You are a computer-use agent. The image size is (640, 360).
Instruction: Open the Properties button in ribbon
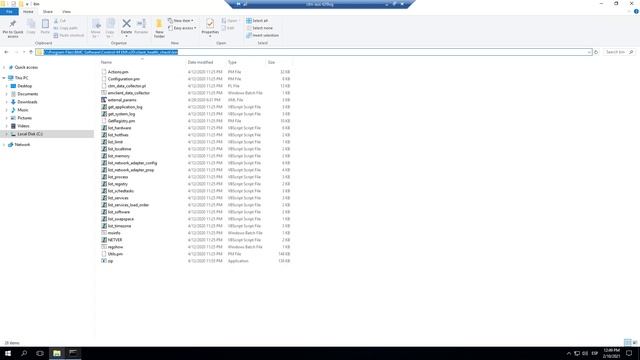pos(210,27)
